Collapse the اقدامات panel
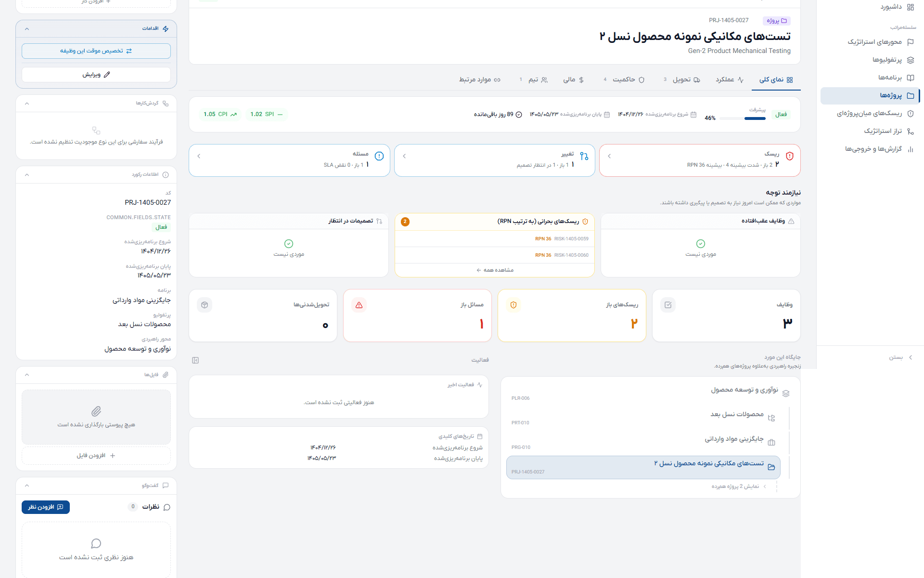Screen dimensions: 924x578 pyautogui.click(x=27, y=29)
